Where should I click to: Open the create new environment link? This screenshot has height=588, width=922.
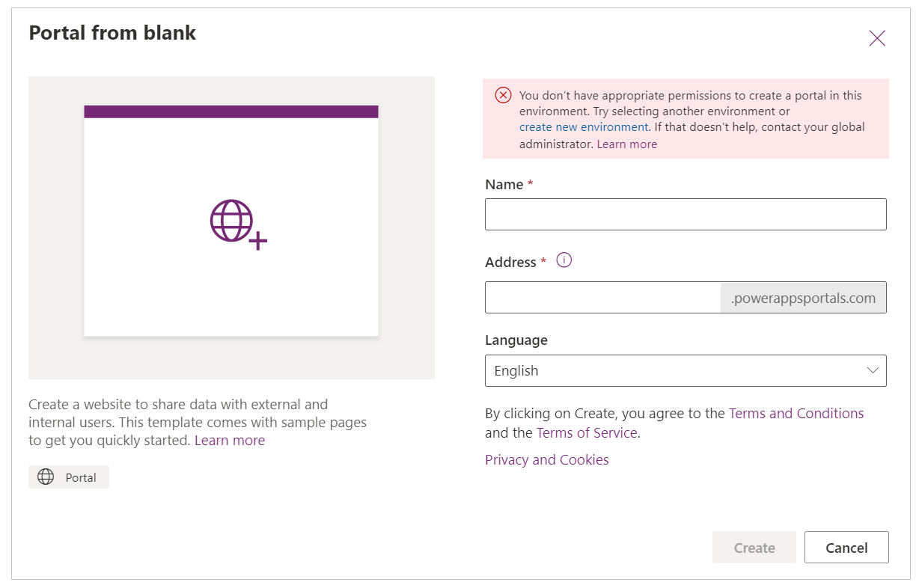tap(584, 127)
